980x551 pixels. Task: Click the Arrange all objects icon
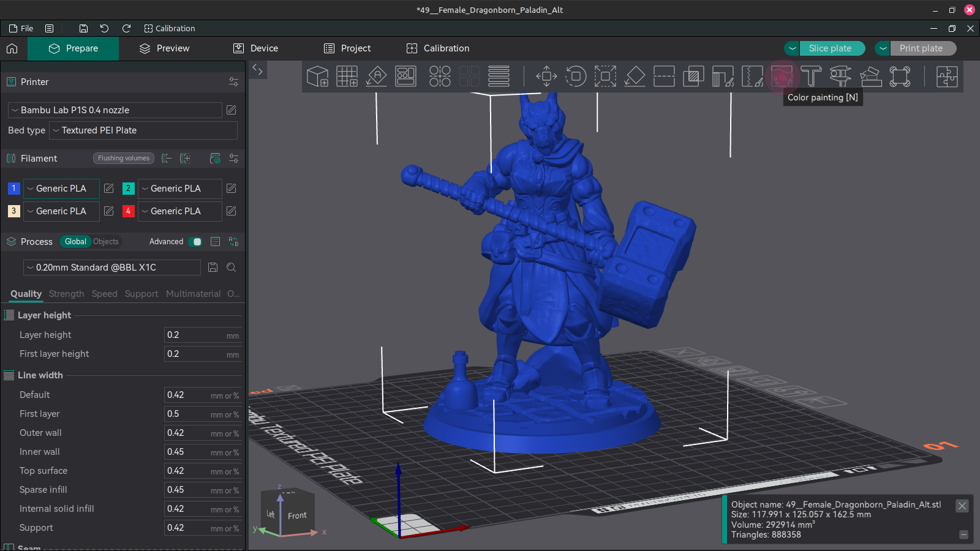coord(406,76)
